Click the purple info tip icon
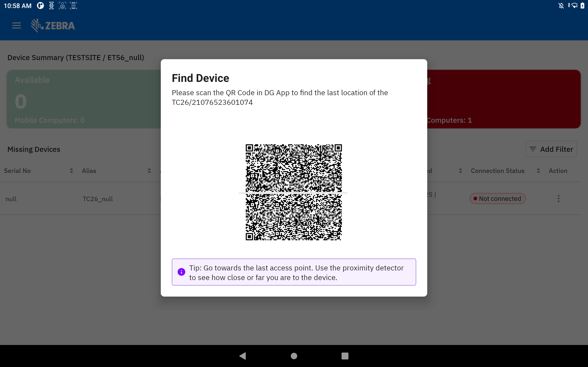This screenshot has width=588, height=367. pos(181,272)
